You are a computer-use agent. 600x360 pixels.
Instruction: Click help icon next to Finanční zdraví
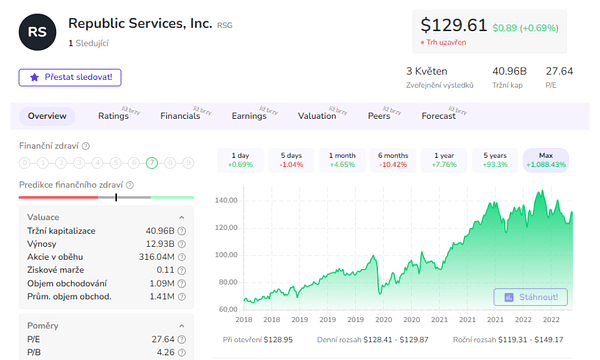[x=86, y=146]
